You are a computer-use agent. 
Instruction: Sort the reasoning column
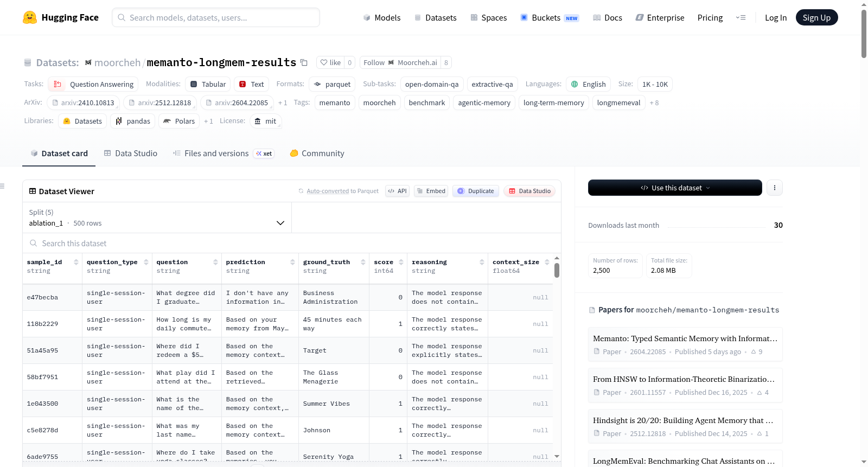click(482, 262)
